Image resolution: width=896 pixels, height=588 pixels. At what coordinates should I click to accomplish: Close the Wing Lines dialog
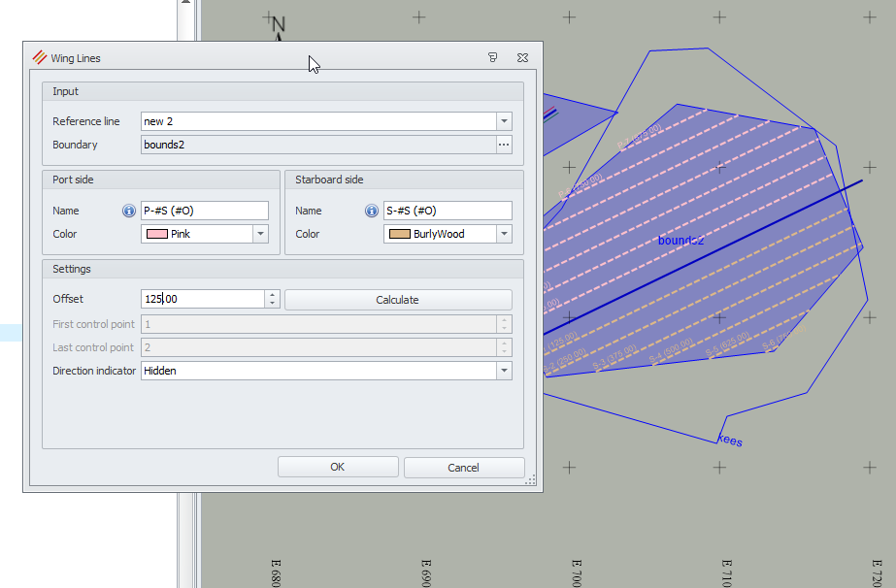tap(522, 58)
